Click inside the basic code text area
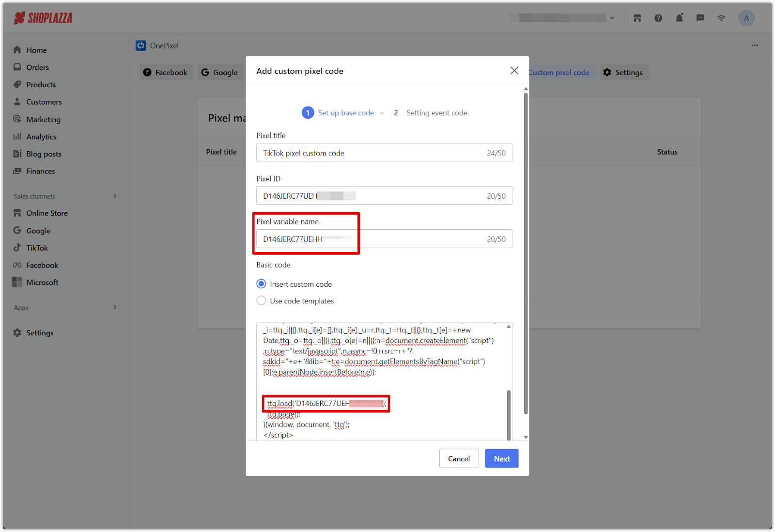The image size is (775, 532). point(381,381)
